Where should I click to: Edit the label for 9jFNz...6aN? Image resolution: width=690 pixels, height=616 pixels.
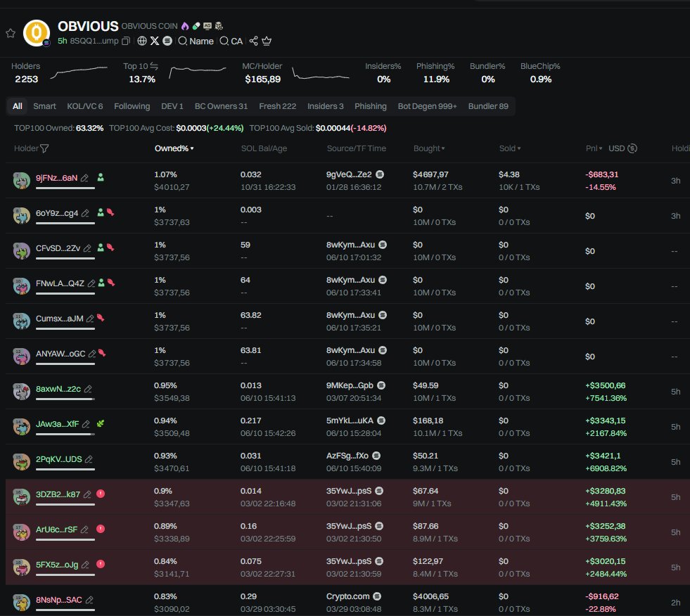84,178
